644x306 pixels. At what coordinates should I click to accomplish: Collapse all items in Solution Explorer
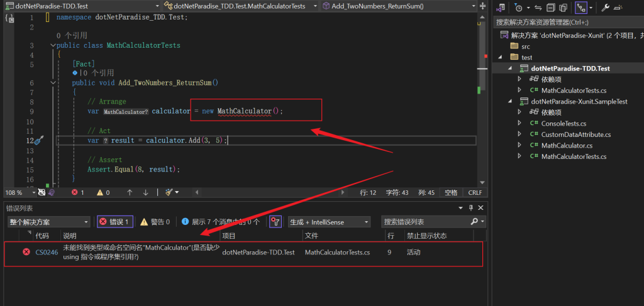tap(550, 8)
